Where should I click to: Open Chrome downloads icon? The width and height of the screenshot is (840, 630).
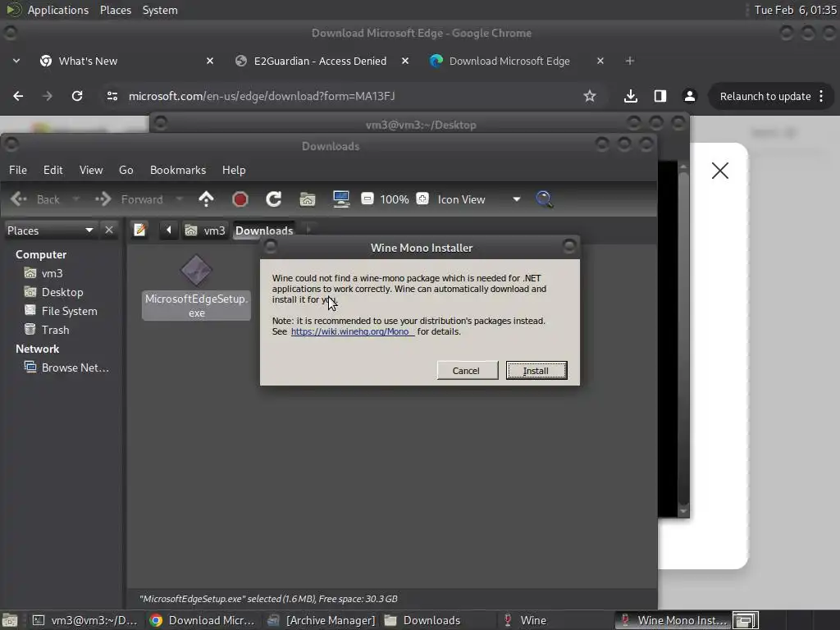tap(631, 97)
